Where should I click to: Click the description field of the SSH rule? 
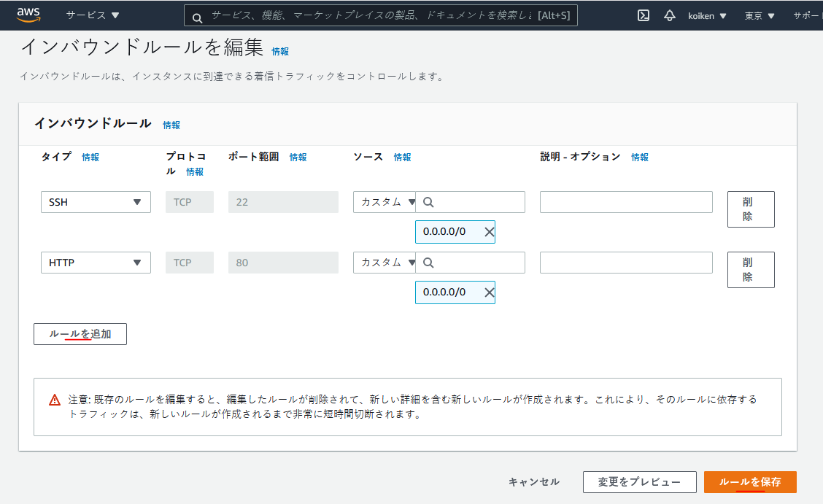tap(625, 201)
